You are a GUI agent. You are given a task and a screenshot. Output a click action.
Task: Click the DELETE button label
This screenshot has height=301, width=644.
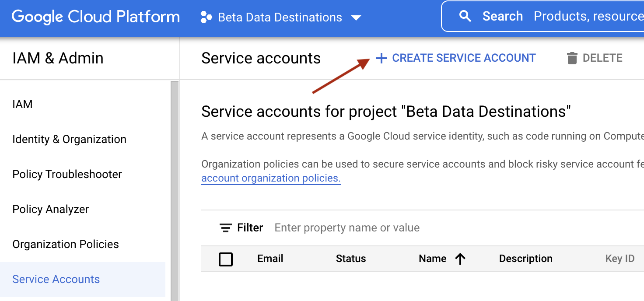click(x=602, y=58)
